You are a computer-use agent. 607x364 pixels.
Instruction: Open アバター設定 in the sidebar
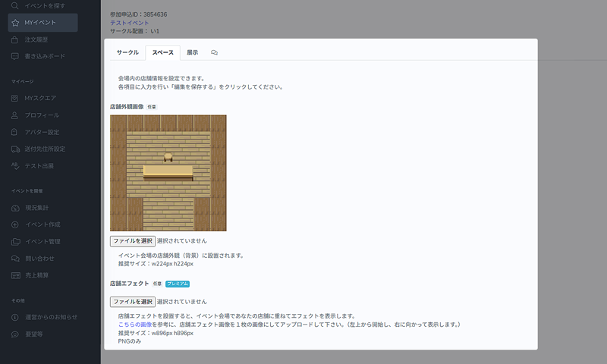coord(42,132)
